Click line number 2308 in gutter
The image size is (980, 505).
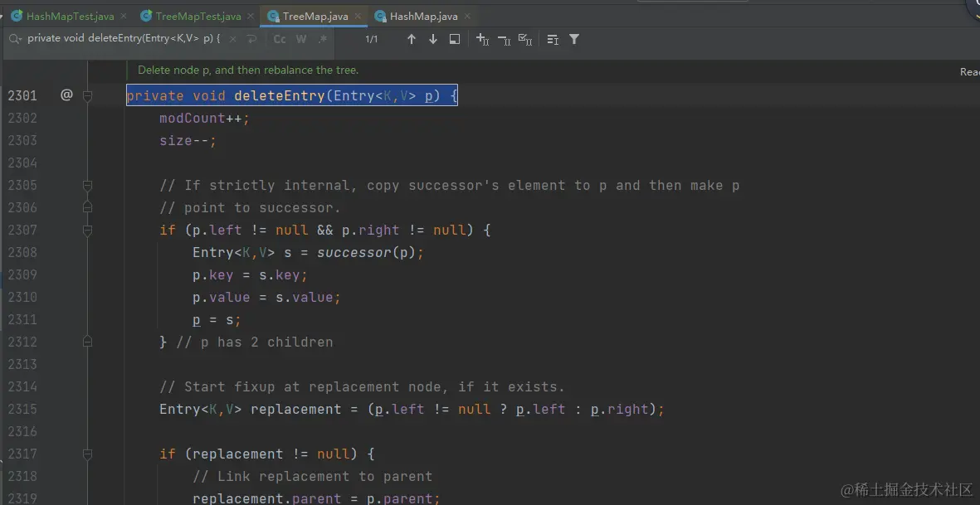click(22, 252)
